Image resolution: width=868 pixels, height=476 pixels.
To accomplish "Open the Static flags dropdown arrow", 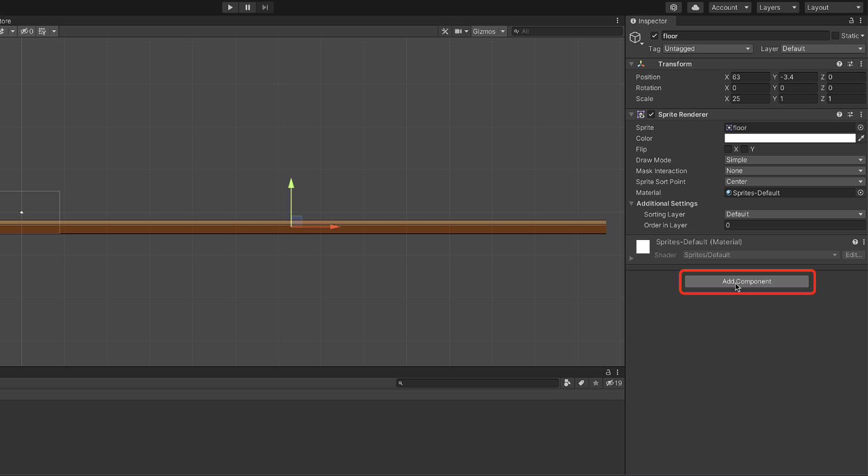I will 862,36.
